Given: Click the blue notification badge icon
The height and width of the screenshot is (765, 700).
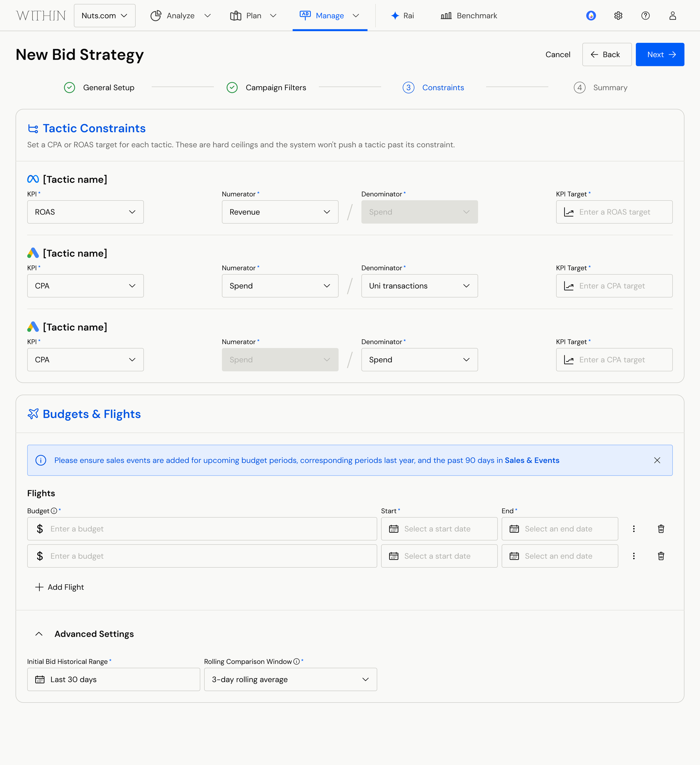Looking at the screenshot, I should 591,16.
